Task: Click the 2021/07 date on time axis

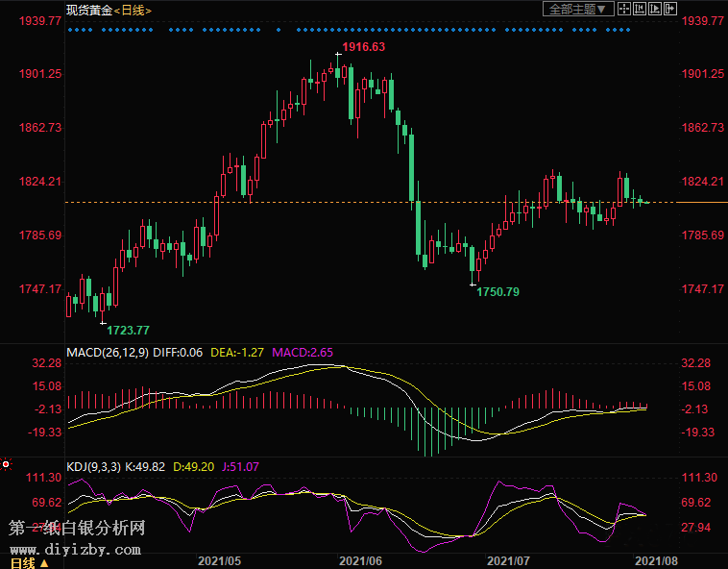Action: click(x=509, y=558)
